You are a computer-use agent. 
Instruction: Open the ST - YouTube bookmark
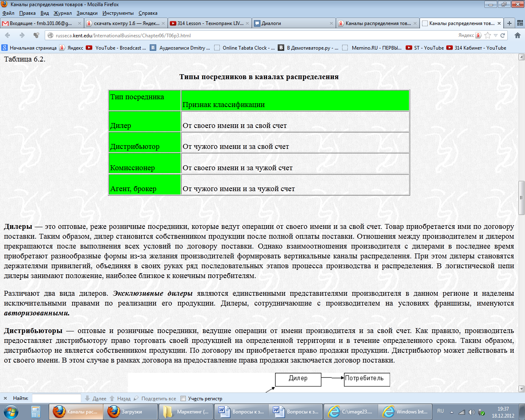pyautogui.click(x=425, y=48)
